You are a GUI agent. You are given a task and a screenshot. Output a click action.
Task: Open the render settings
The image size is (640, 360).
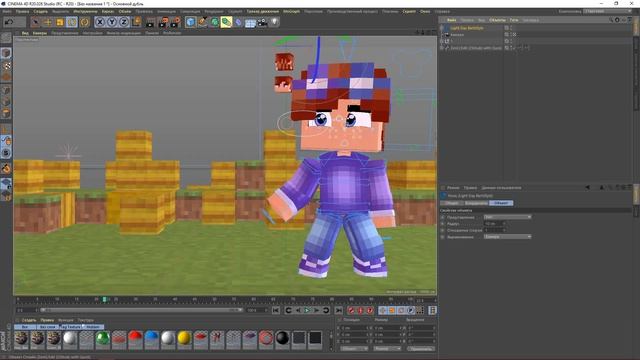pyautogui.click(x=176, y=22)
